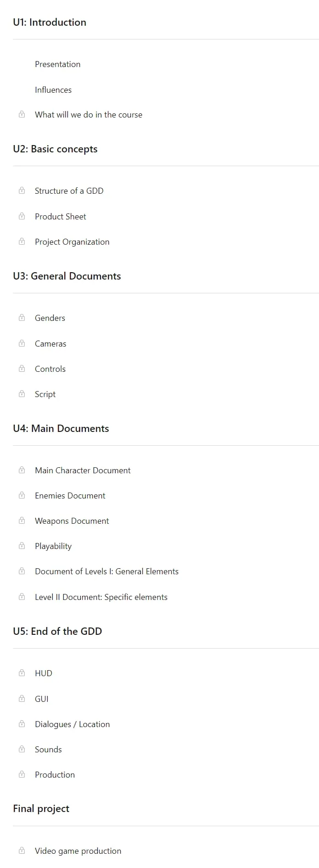Click the lock icon beside Playability
This screenshot has width=319, height=868.
point(22,546)
